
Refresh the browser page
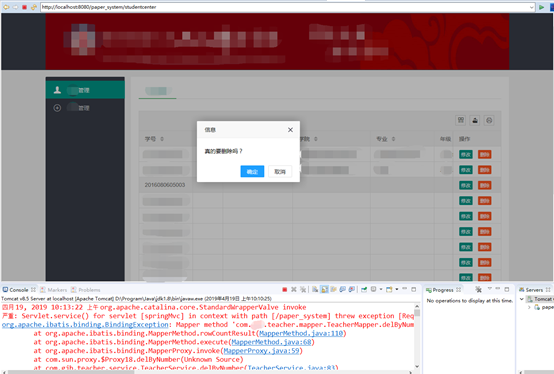click(34, 7)
